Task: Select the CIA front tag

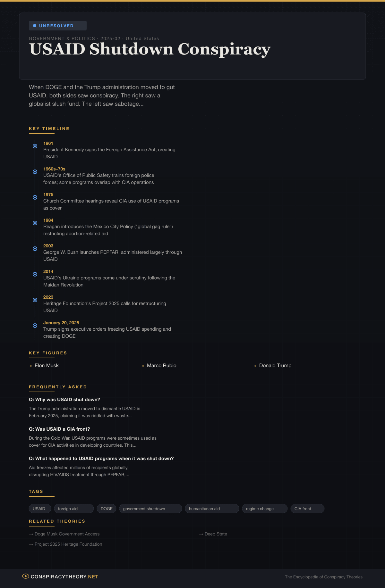Action: point(307,509)
